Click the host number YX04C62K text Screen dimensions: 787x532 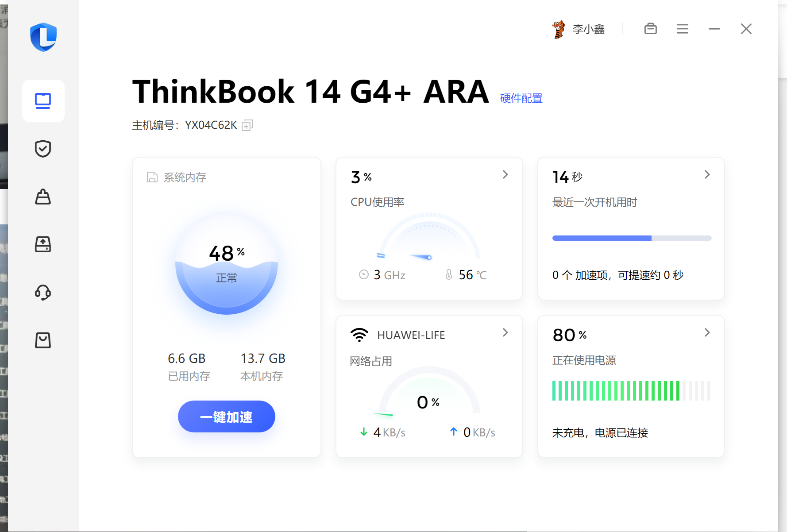[x=211, y=125]
